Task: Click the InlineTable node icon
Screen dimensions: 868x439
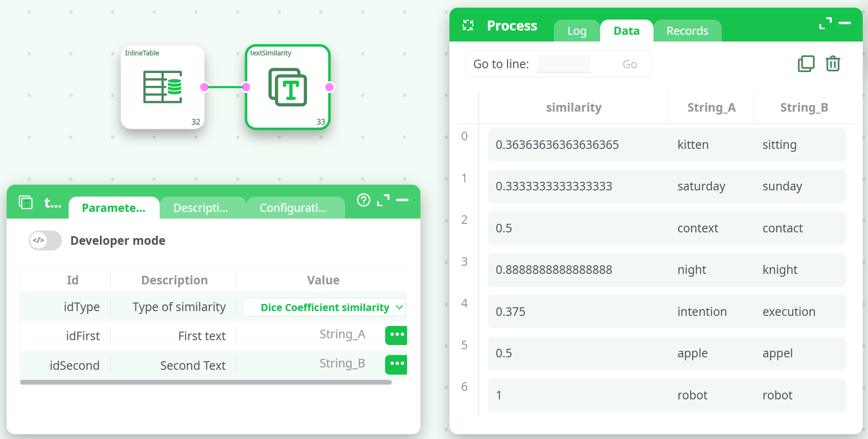Action: click(x=163, y=87)
